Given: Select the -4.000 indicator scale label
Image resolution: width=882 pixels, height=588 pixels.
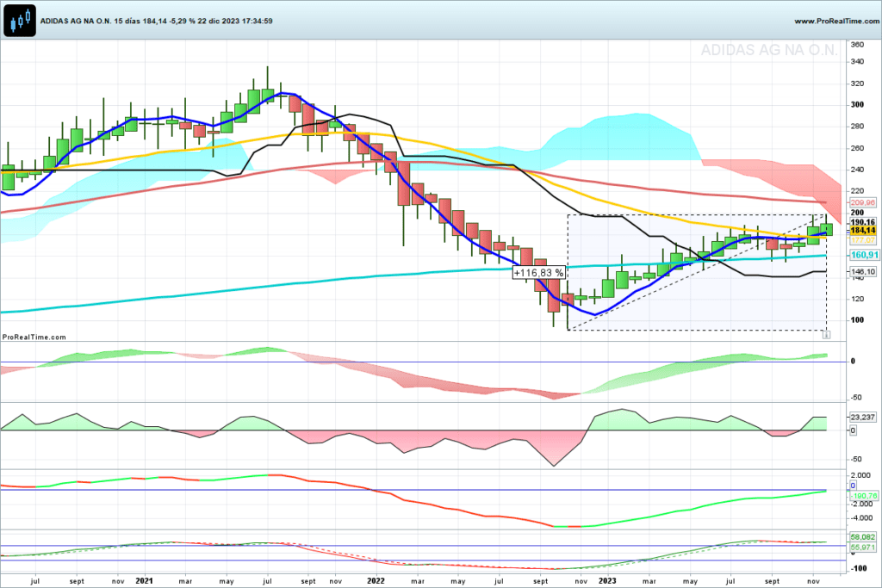Looking at the screenshot, I should 860,517.
